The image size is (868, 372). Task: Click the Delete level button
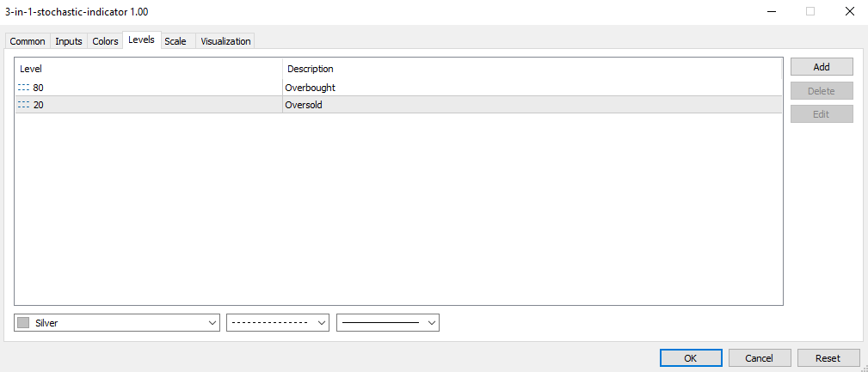(x=822, y=91)
